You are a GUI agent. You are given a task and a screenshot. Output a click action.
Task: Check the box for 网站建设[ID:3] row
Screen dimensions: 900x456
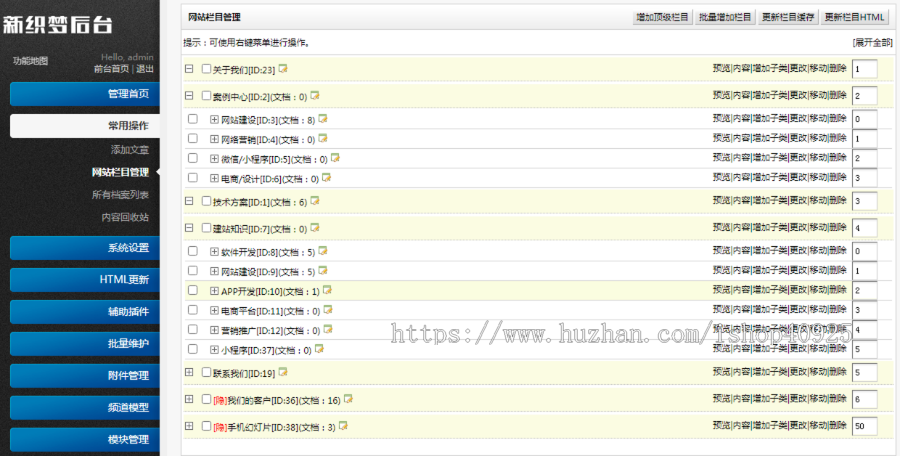(x=193, y=119)
